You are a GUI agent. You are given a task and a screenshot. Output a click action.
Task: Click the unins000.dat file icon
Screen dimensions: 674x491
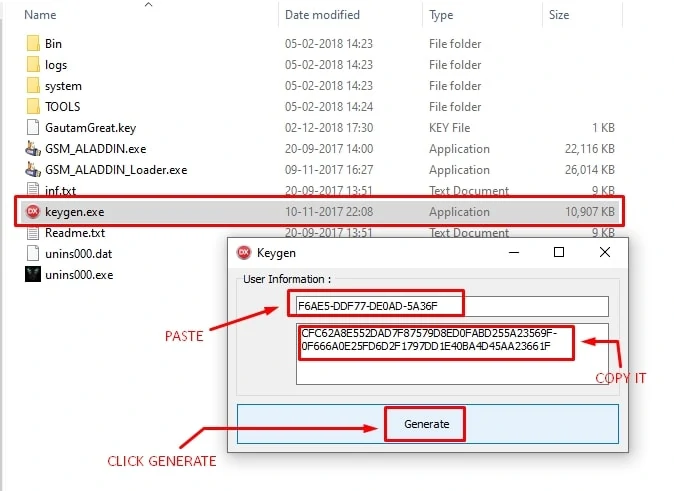point(33,253)
